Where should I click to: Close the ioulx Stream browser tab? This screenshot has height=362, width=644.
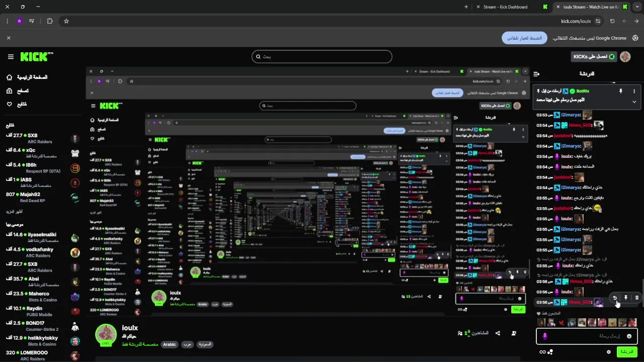point(557,7)
